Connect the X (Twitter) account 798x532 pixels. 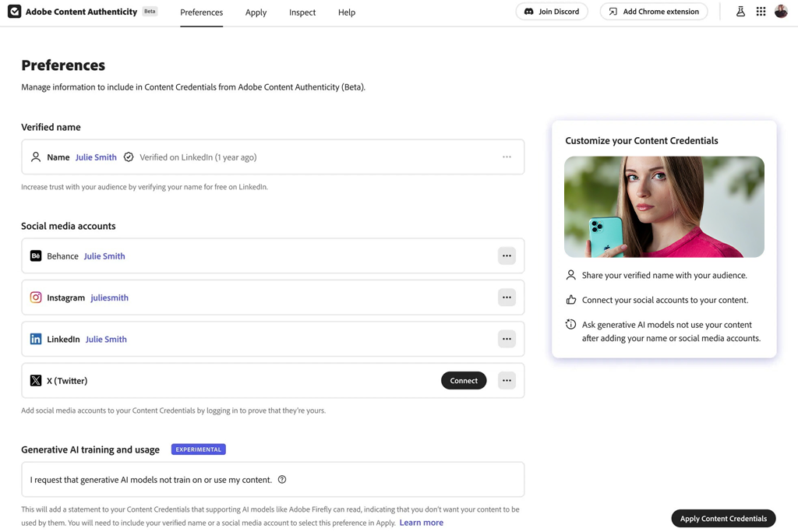[464, 380]
